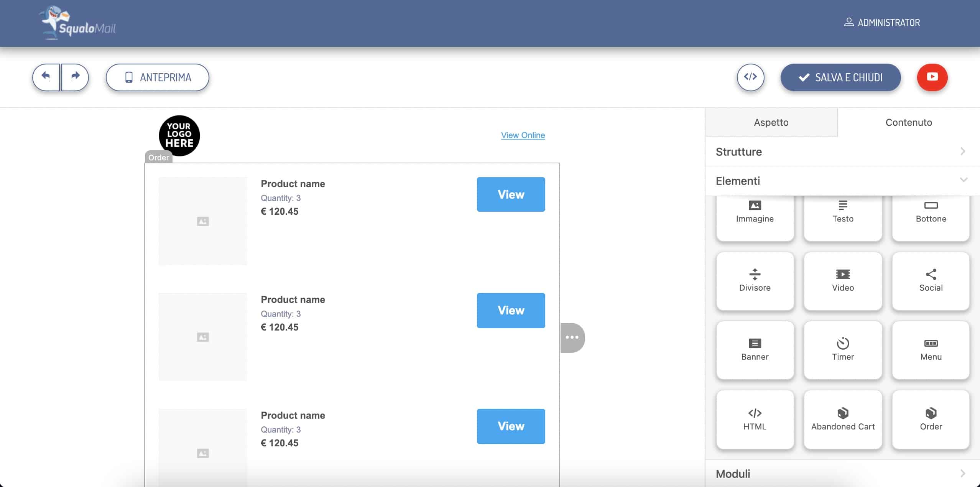
Task: Select the Abandoned Cart element
Action: [x=843, y=419]
